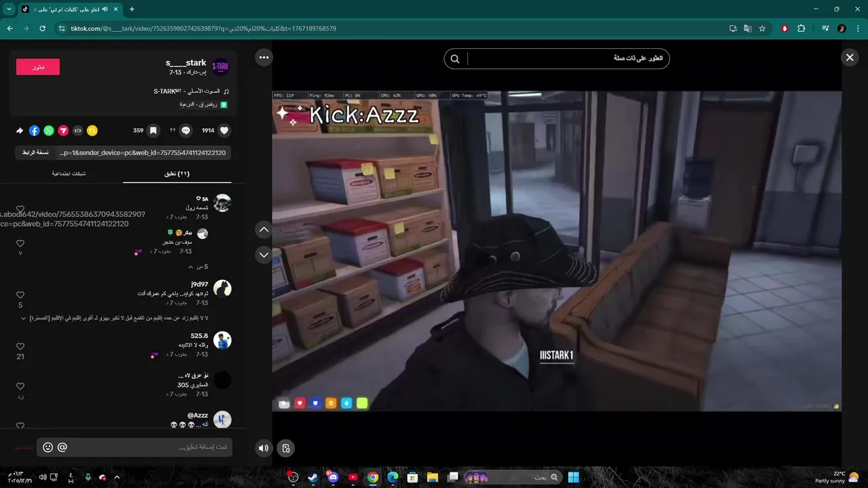
Task: Click the pink follow button next to s____stark
Action: click(38, 66)
